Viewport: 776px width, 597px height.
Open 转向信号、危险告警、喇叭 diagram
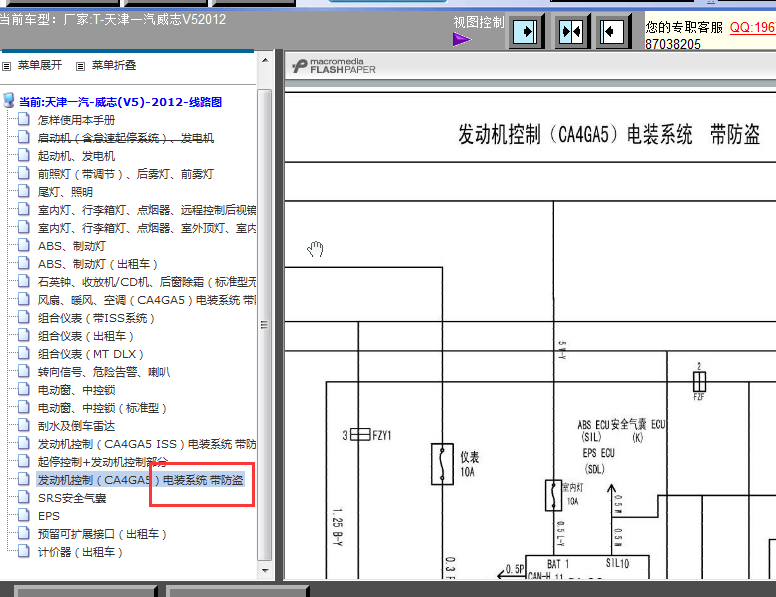104,372
